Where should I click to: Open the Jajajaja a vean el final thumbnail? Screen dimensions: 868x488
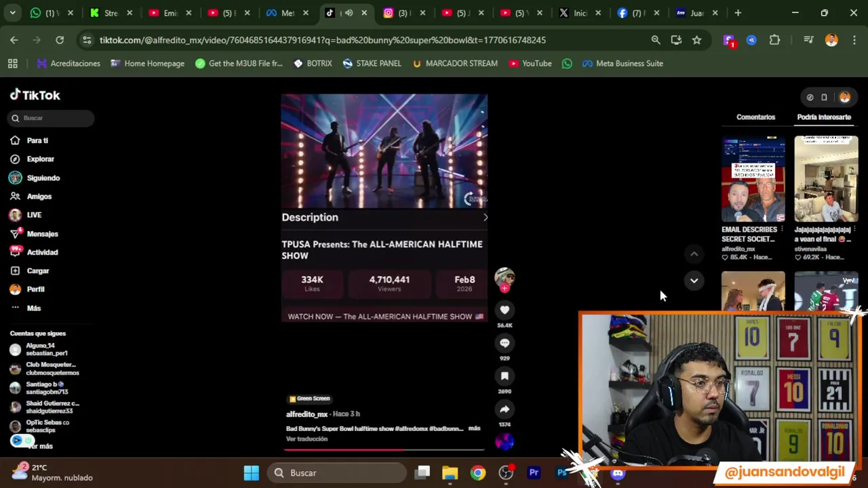coord(826,179)
